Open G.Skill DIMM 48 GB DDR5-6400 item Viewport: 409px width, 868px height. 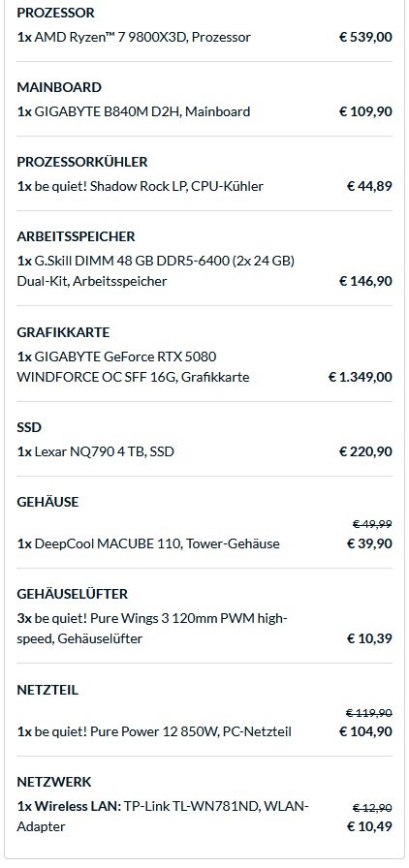[x=156, y=270]
